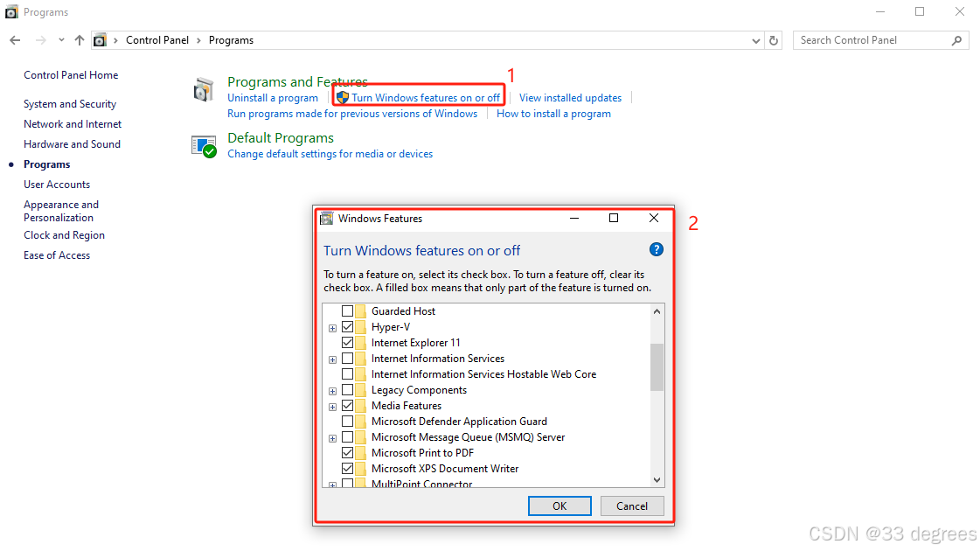Click the Forward arrow in navigation bar

tap(40, 40)
